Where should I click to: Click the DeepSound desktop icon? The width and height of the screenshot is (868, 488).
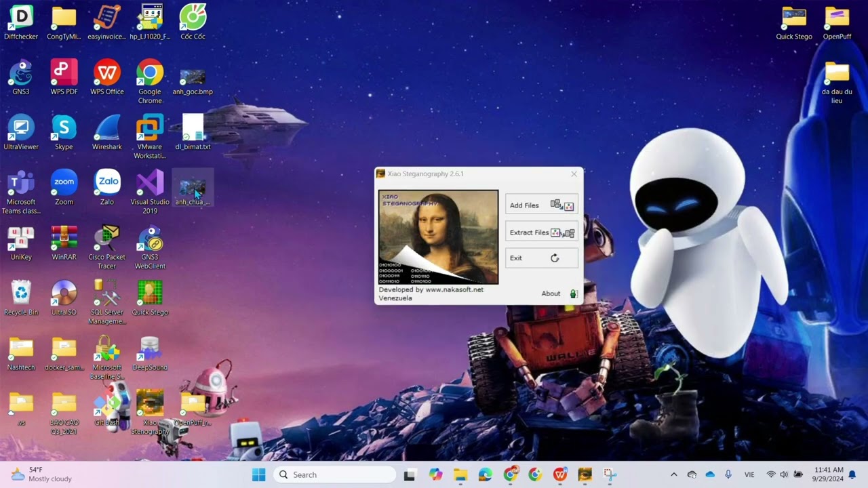[x=150, y=351]
